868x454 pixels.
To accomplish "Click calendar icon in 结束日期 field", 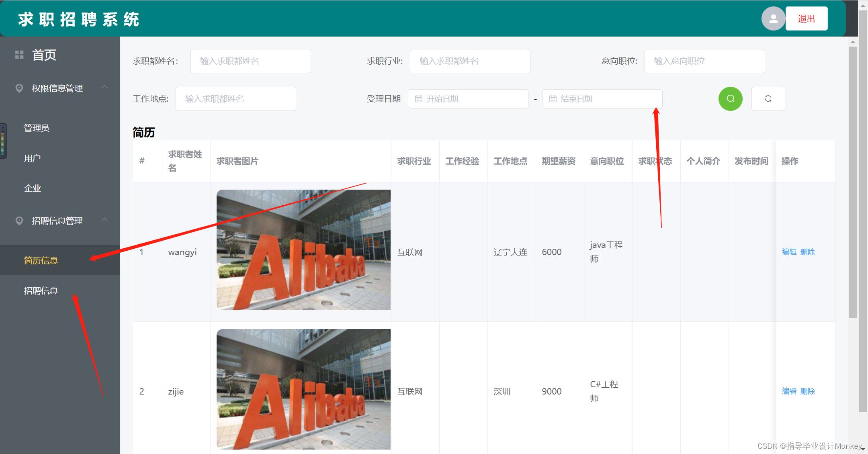I will coord(553,99).
